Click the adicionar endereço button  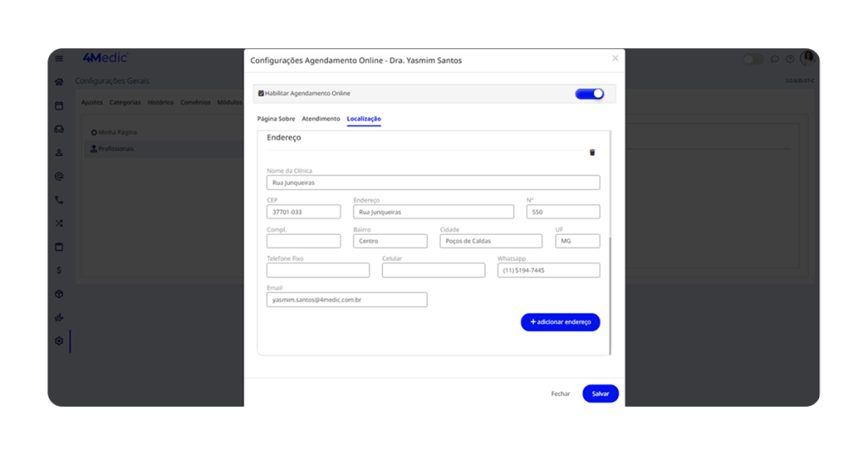click(x=560, y=322)
